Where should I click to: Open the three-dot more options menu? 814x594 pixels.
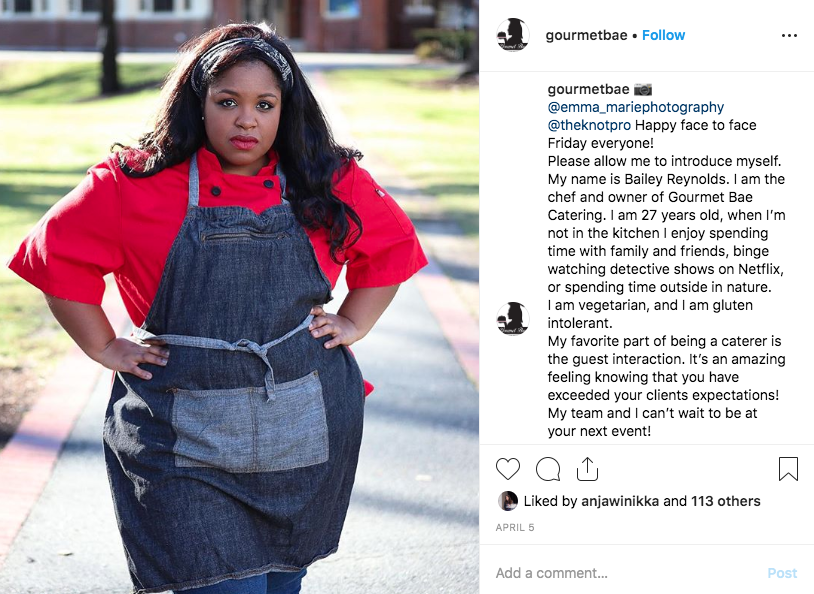point(789,35)
